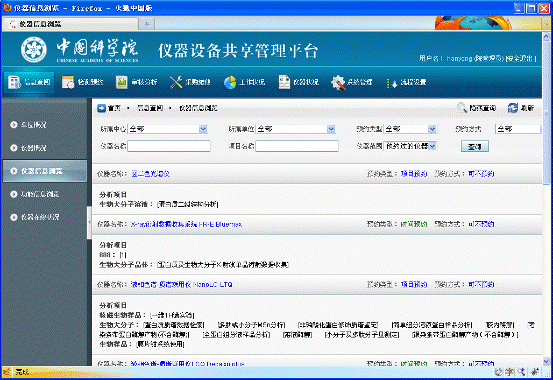
Task: Focus the instrument name text input field
Action: coord(169,146)
